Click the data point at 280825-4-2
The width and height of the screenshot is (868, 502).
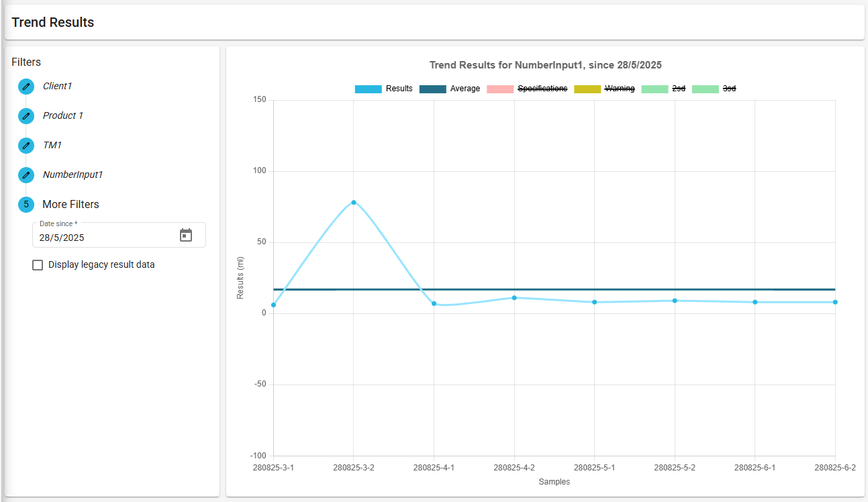tap(514, 298)
